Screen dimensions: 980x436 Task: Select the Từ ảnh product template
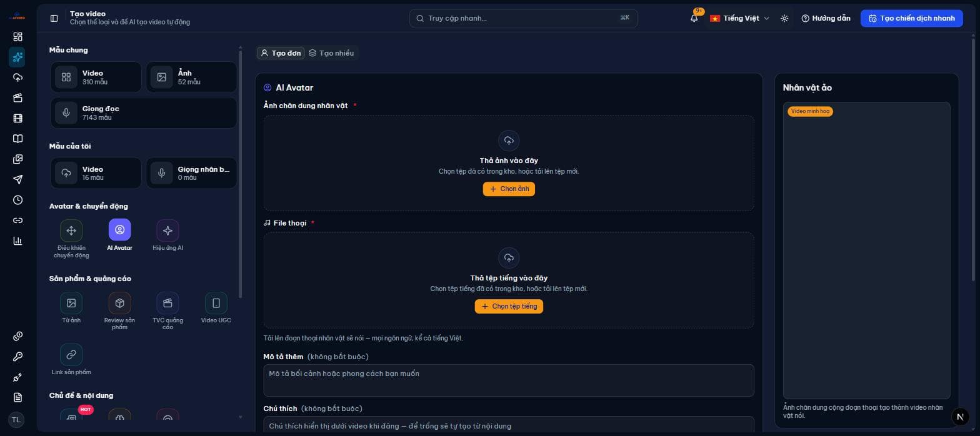[71, 303]
